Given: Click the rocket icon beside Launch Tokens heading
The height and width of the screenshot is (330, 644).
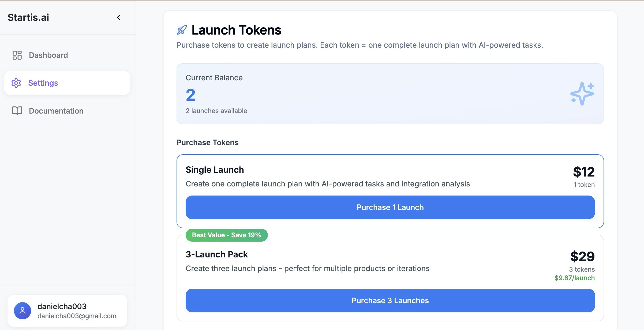Looking at the screenshot, I should [x=182, y=30].
